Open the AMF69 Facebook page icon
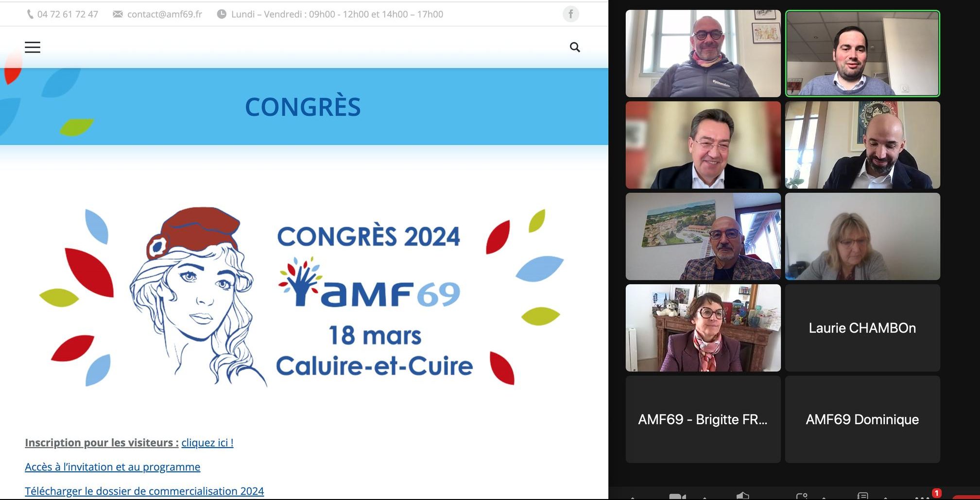980x500 pixels. (x=571, y=14)
